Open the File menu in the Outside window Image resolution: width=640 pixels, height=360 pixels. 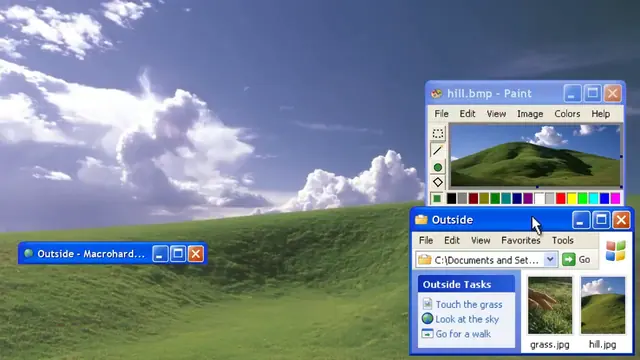[x=426, y=240]
